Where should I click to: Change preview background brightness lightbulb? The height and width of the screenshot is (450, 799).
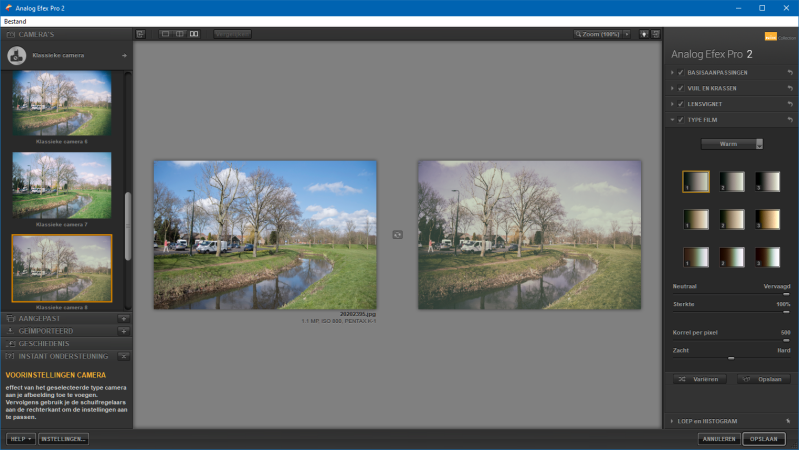(644, 34)
